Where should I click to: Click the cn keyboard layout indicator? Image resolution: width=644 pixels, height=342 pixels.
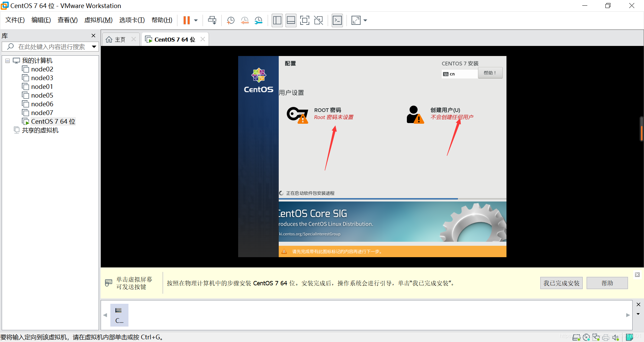[460, 74]
